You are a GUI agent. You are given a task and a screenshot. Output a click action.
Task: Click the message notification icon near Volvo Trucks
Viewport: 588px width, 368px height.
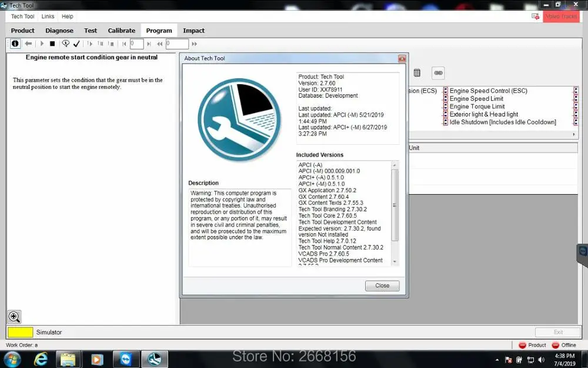tap(535, 16)
